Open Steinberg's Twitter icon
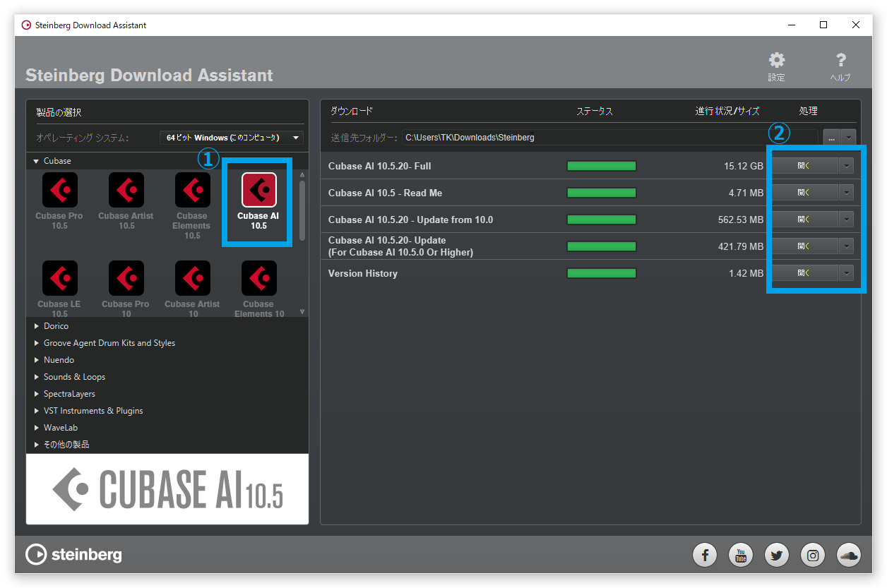This screenshot has height=588, width=887. [777, 555]
